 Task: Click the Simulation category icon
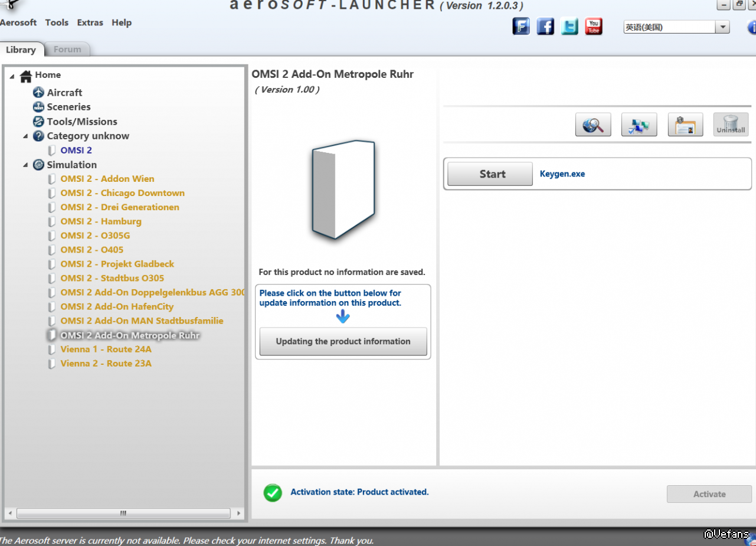click(x=39, y=165)
